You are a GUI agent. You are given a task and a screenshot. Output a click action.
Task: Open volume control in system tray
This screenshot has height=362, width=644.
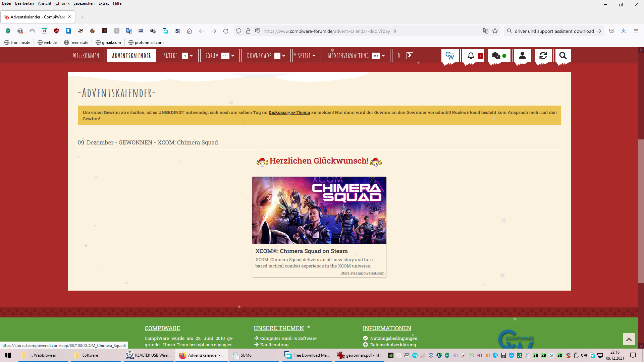tap(584, 355)
